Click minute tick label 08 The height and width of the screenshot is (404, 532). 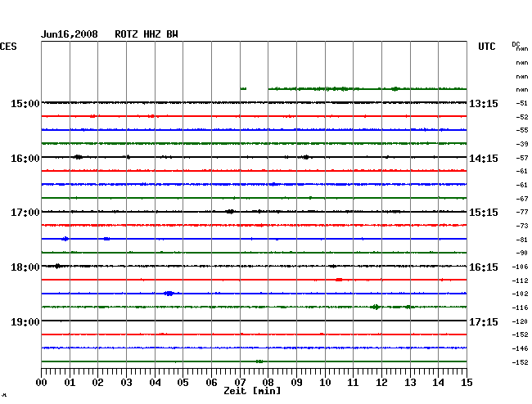(268, 383)
